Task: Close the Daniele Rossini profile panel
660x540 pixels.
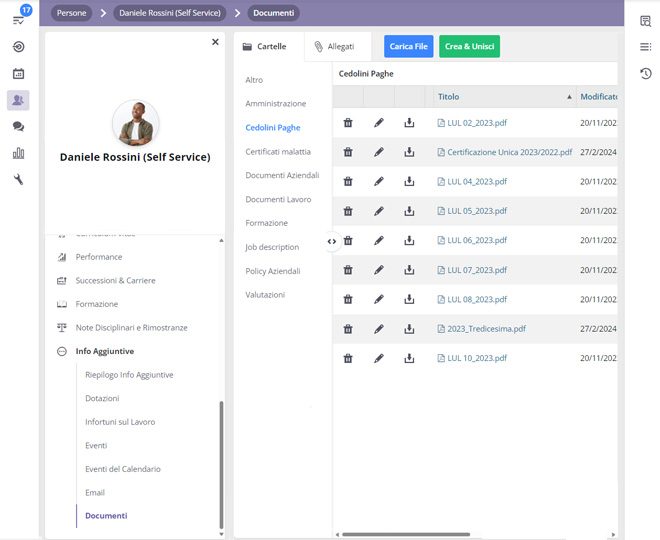Action: click(x=215, y=42)
